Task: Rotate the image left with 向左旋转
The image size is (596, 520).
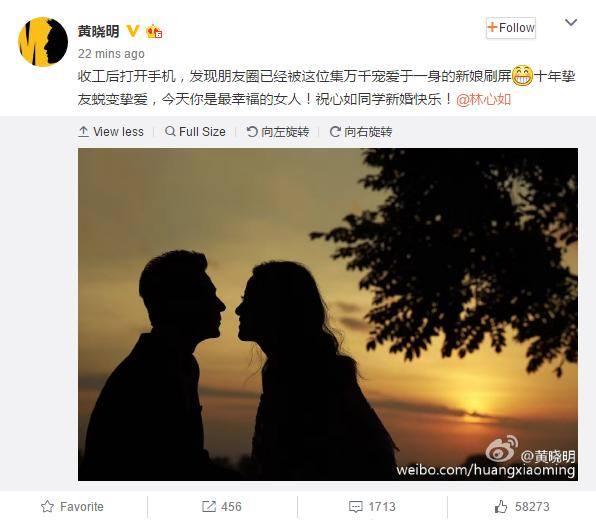Action: tap(278, 132)
